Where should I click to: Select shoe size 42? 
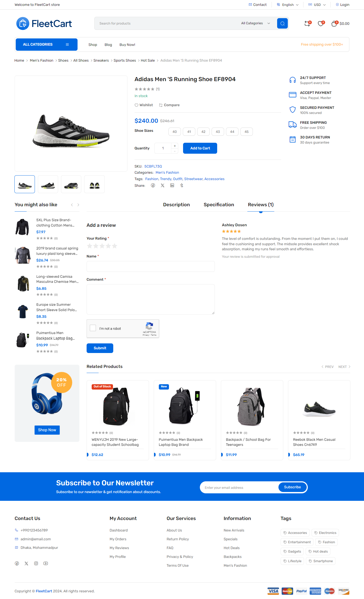pos(203,132)
